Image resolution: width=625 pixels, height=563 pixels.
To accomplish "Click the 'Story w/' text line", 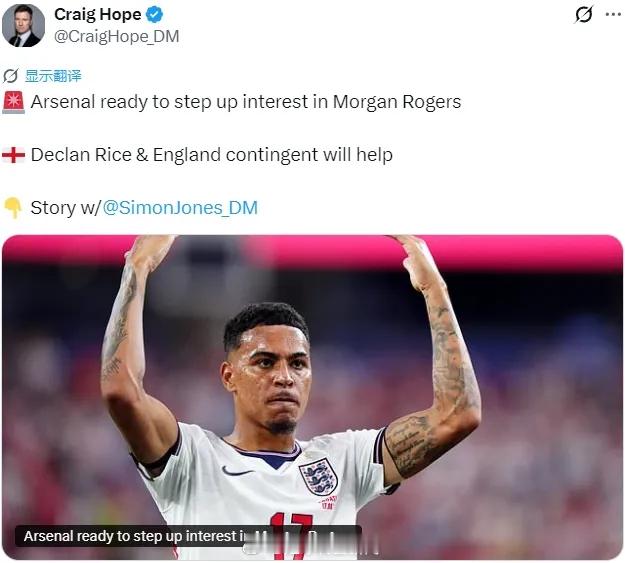I will click(x=66, y=208).
